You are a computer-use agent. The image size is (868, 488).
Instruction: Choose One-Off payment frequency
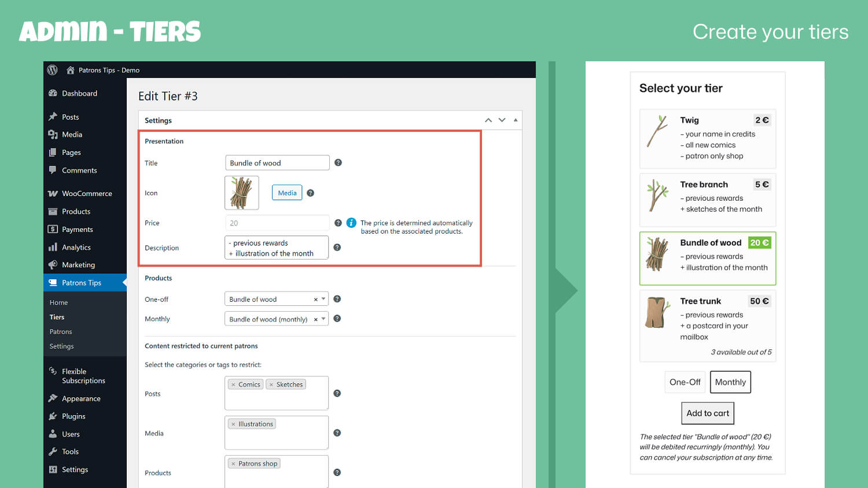685,382
